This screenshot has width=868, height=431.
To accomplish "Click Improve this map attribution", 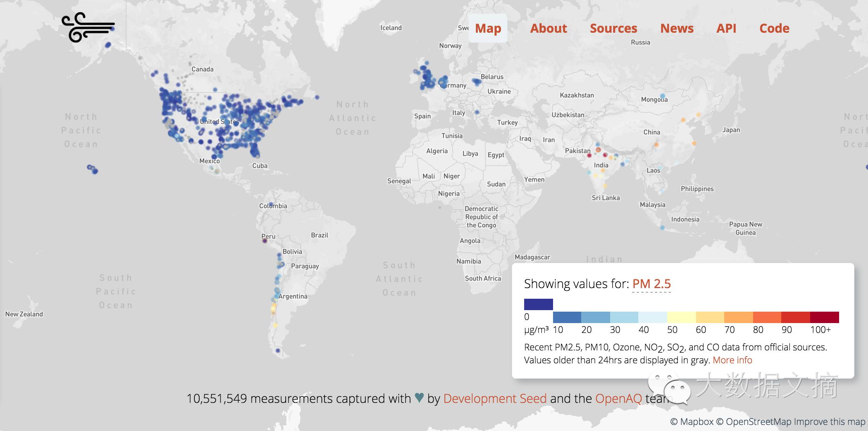I will coord(829,421).
